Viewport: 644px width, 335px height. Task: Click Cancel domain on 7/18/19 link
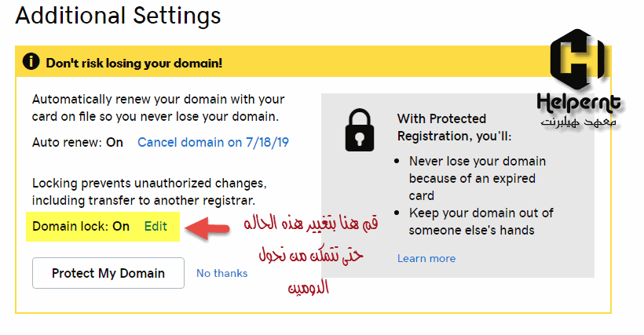(x=213, y=142)
